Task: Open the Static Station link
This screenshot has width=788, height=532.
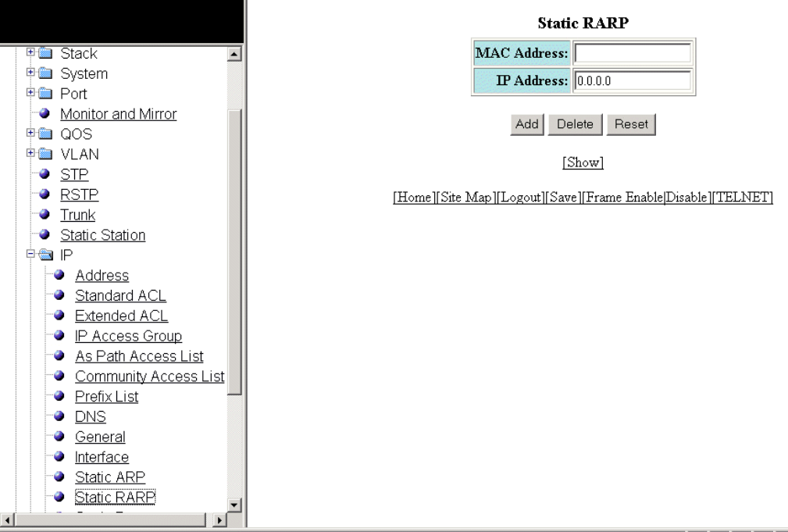Action: (102, 235)
